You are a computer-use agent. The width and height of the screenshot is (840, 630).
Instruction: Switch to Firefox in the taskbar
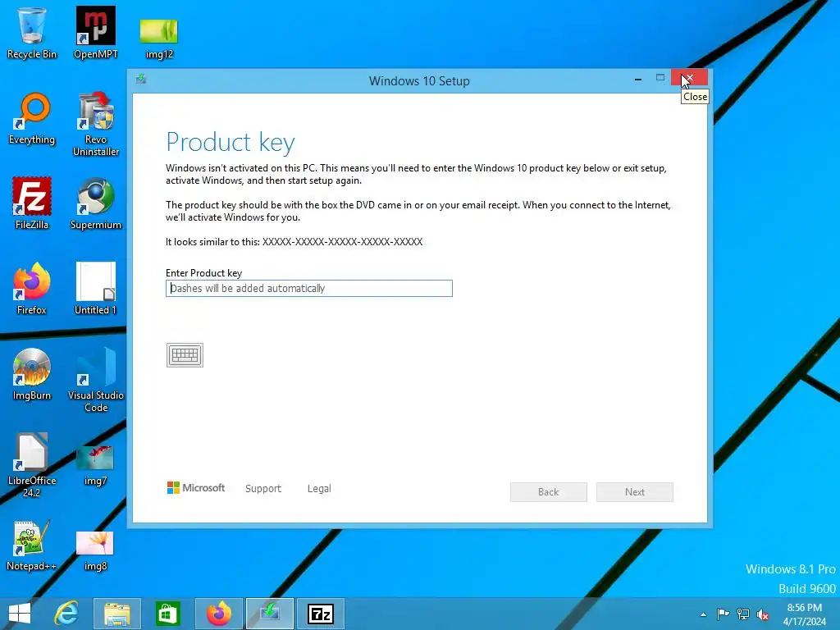pyautogui.click(x=219, y=614)
